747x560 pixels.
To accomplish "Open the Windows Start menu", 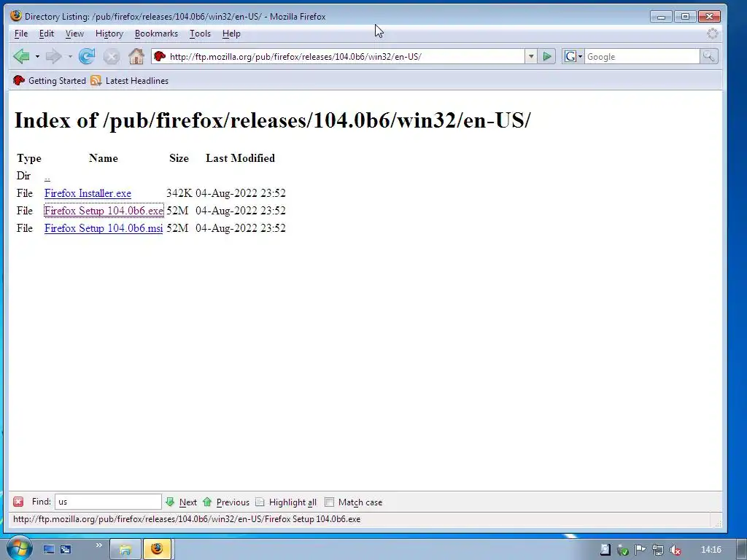I will pyautogui.click(x=19, y=548).
